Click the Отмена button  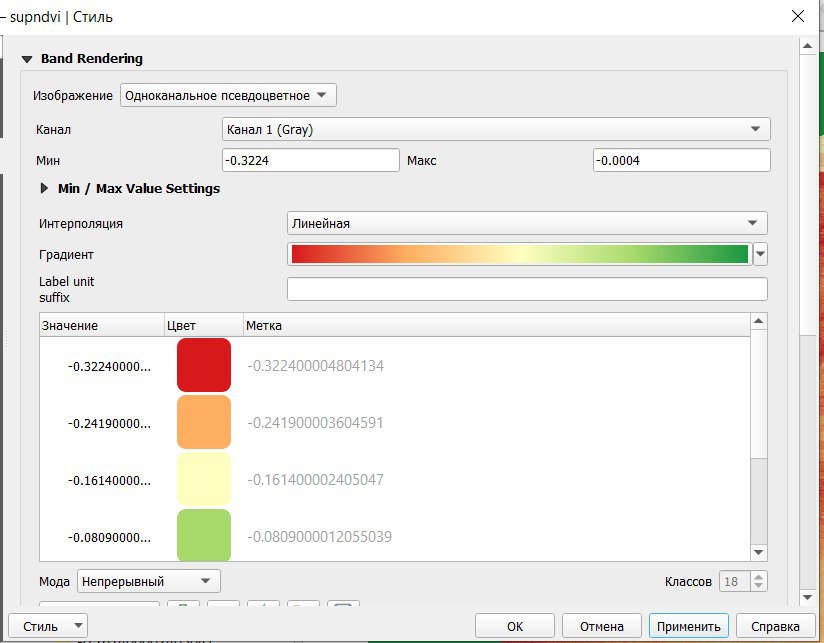click(x=602, y=626)
